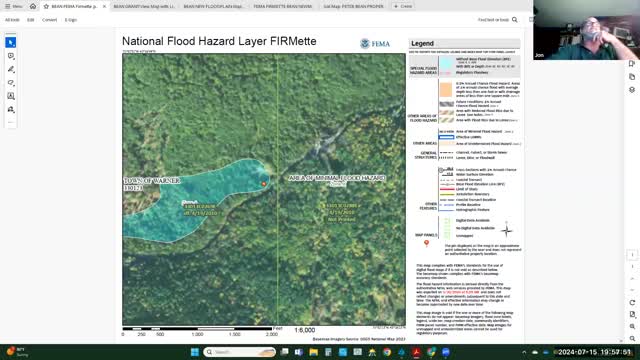Click the orange pin marker on map
The height and width of the screenshot is (360, 640).
(264, 184)
